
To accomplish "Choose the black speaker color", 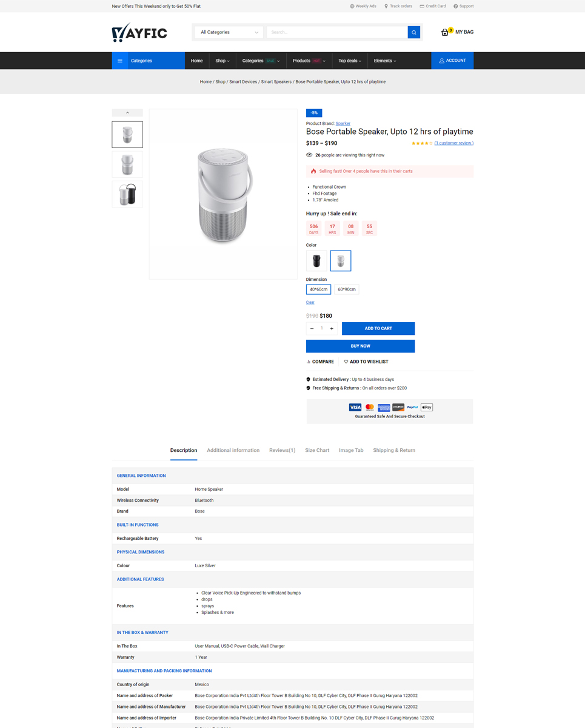I will tap(316, 261).
